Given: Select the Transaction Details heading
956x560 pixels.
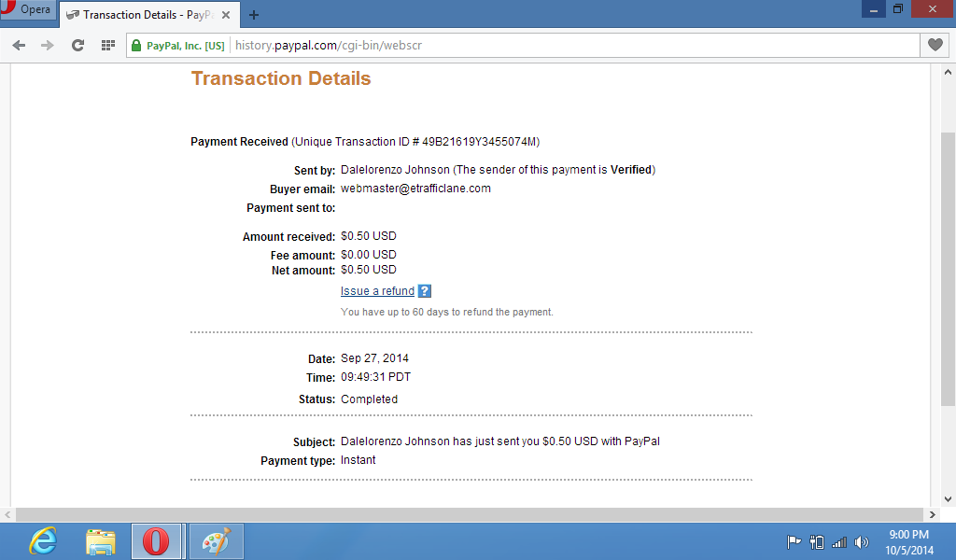Looking at the screenshot, I should 281,78.
